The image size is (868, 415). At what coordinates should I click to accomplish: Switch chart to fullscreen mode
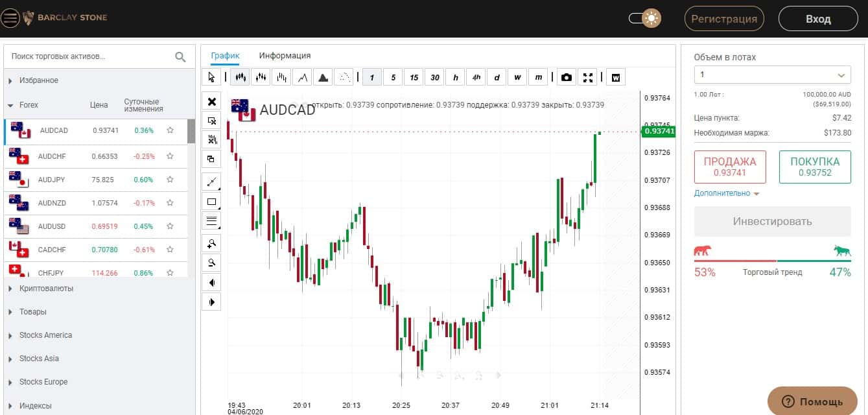coord(588,78)
